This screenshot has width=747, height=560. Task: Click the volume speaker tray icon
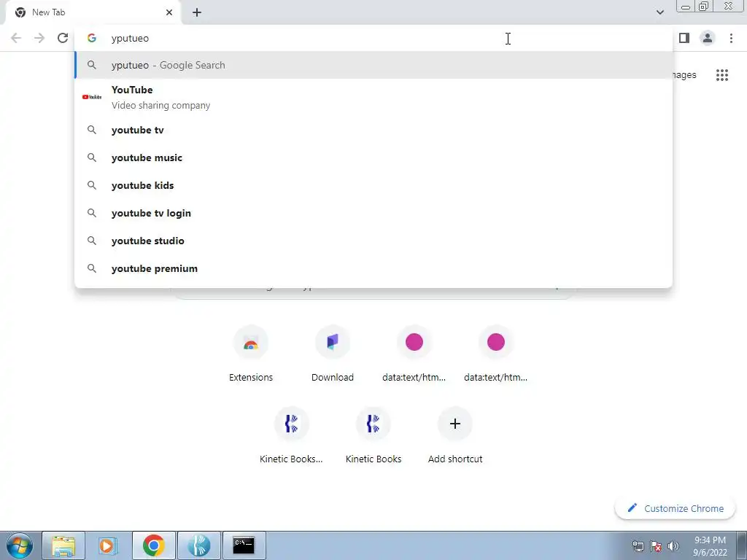[673, 546]
